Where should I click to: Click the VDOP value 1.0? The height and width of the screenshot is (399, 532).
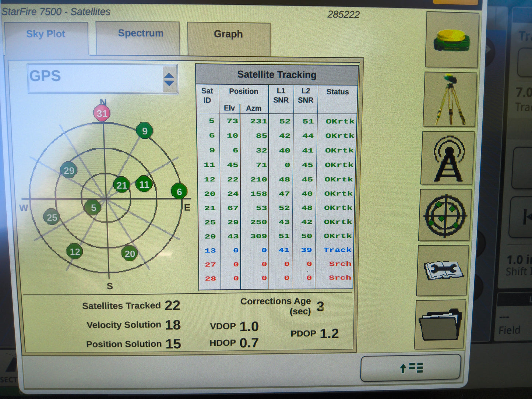(x=249, y=326)
